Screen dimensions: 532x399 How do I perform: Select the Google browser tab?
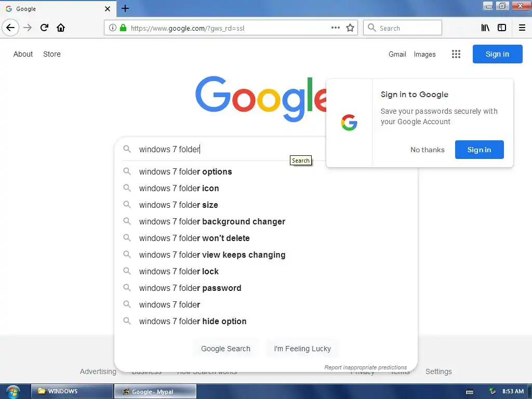pos(58,9)
